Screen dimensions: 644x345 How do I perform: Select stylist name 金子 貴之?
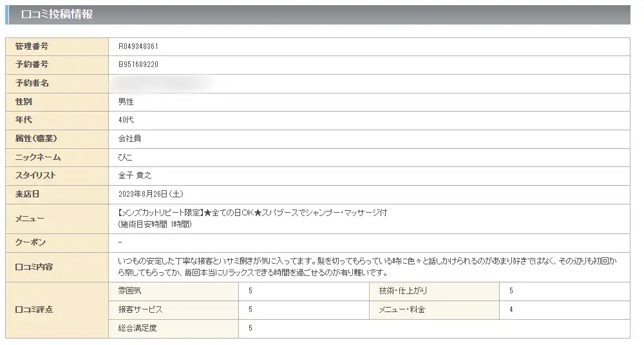tap(135, 175)
